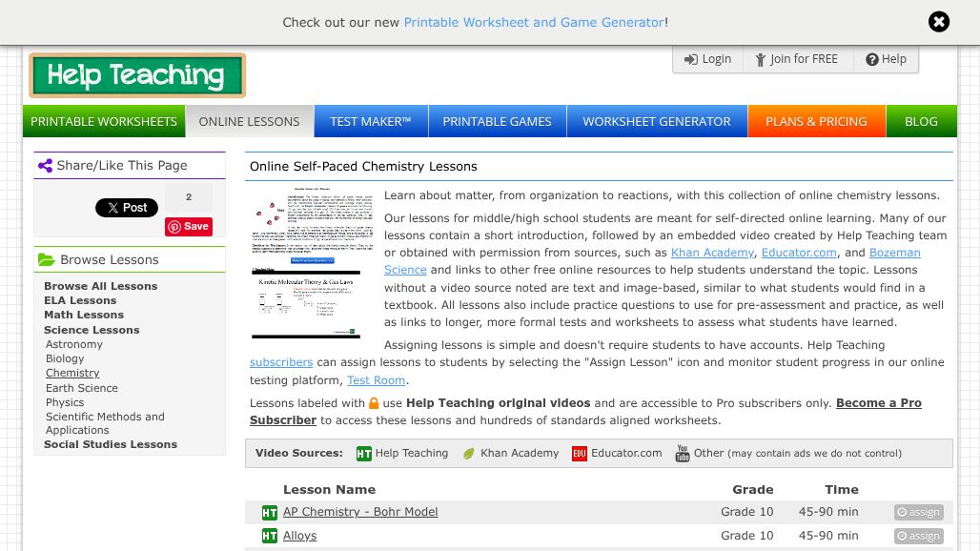Click the Help Teaching HT source icon
980x551 pixels.
[364, 454]
